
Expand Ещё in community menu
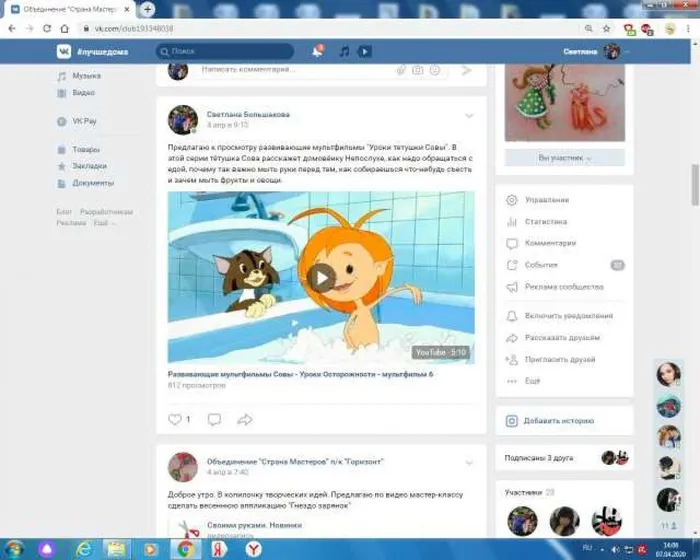[533, 381]
